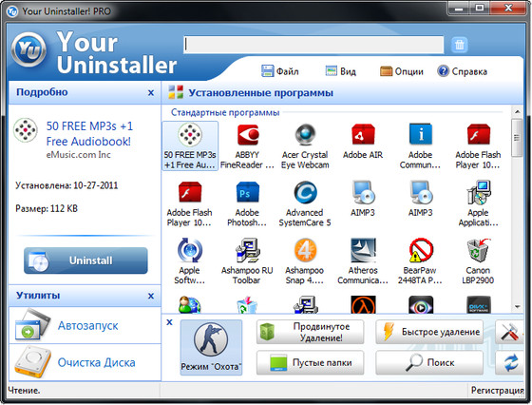Click the Your Uninstaller logo icon

tap(28, 49)
